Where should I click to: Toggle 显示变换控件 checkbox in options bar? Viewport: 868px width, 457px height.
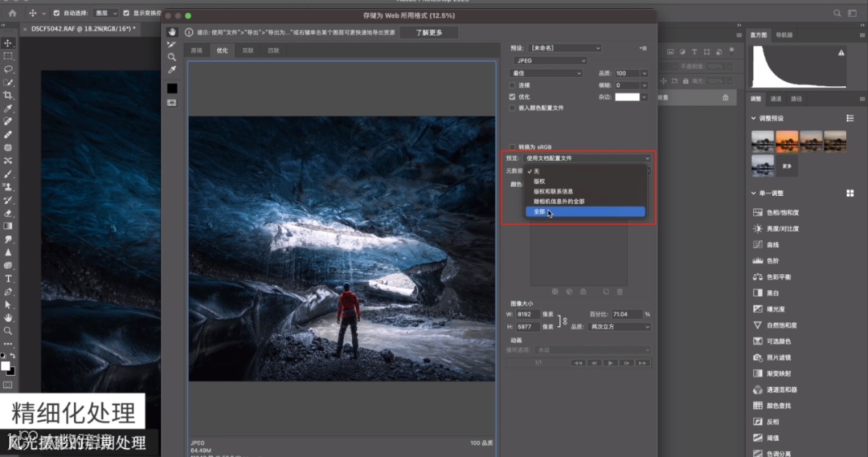(126, 13)
